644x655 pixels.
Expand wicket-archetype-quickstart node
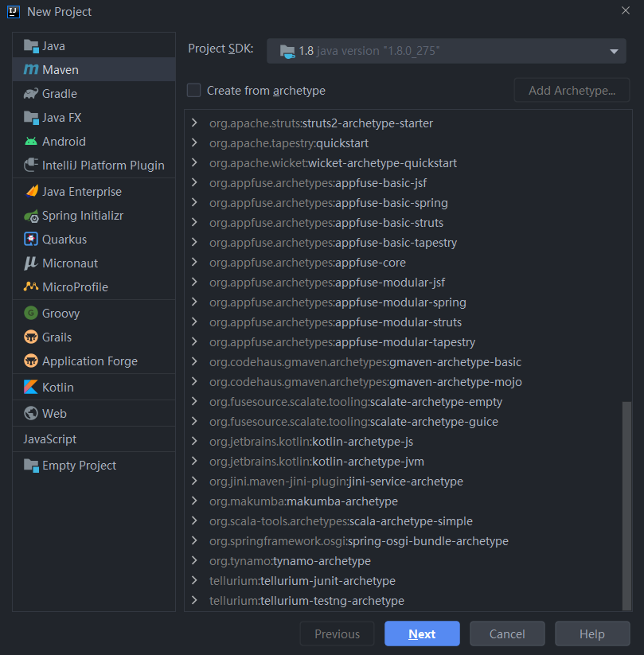coord(194,162)
